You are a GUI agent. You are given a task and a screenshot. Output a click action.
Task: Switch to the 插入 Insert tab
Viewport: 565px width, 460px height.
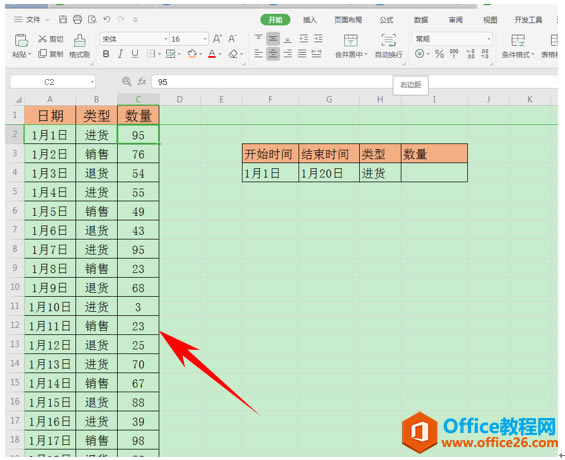tap(310, 20)
